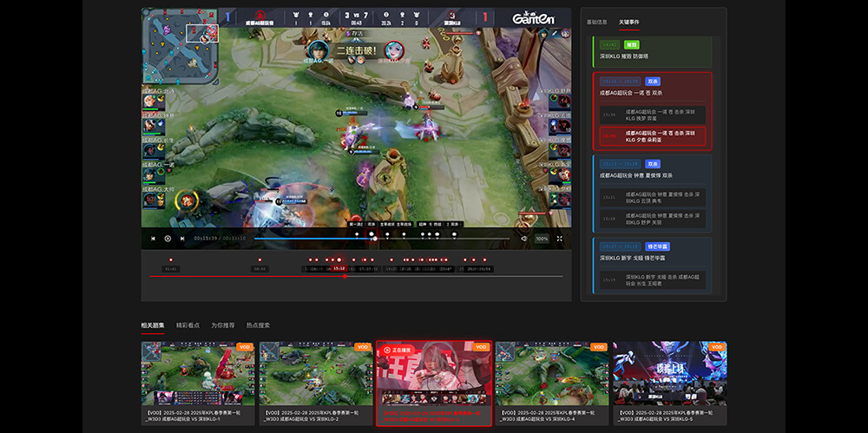Switch to the 基础信息 tab
Image resolution: width=868 pixels, height=433 pixels.
pyautogui.click(x=597, y=20)
